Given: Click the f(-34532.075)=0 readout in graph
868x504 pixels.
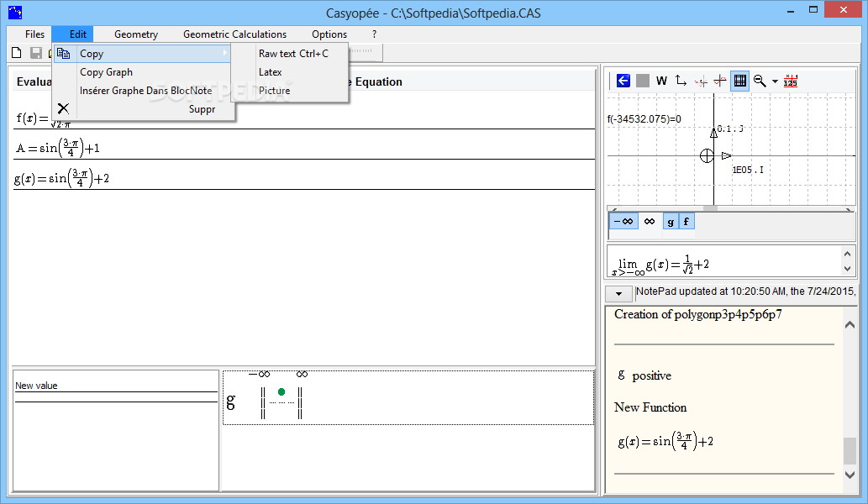Looking at the screenshot, I should [644, 119].
